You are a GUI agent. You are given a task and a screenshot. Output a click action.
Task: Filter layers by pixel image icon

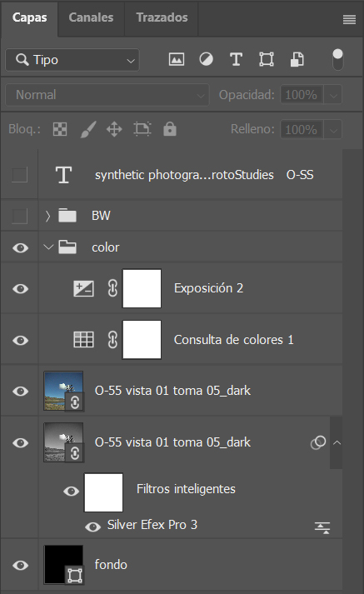pos(177,59)
